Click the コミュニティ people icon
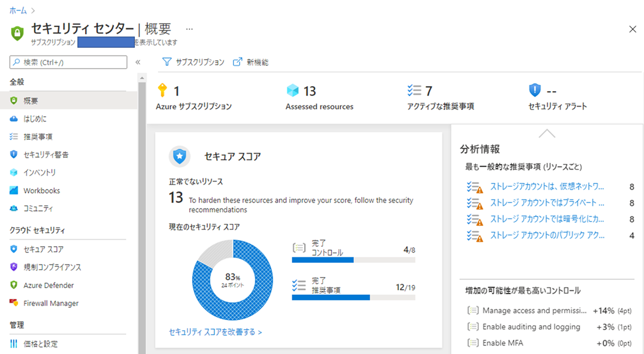The width and height of the screenshot is (644, 354). point(14,208)
